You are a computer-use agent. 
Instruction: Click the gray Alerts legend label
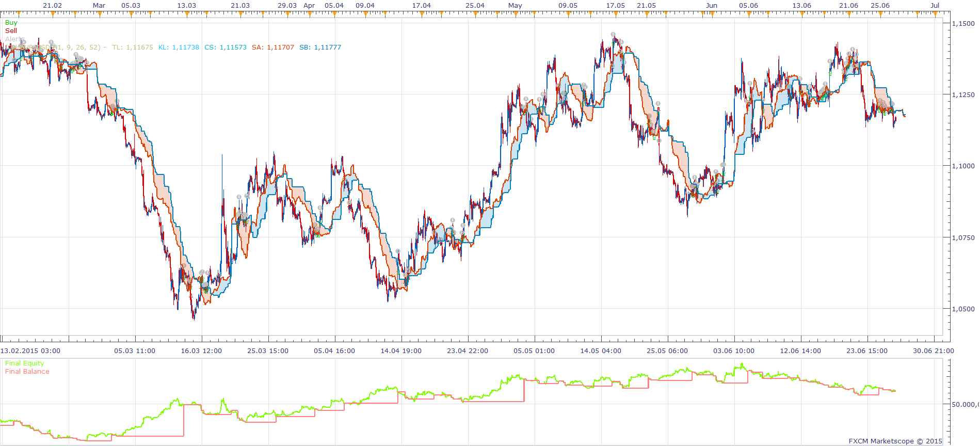click(14, 39)
